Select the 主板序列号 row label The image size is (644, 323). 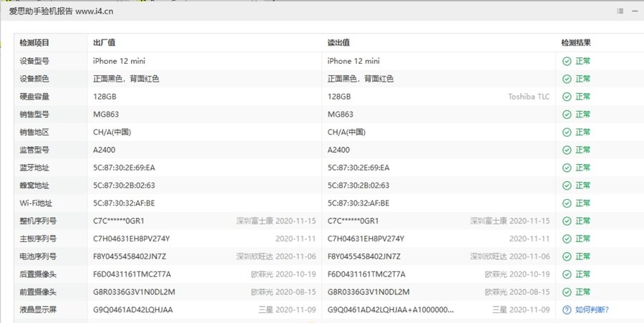click(x=38, y=238)
